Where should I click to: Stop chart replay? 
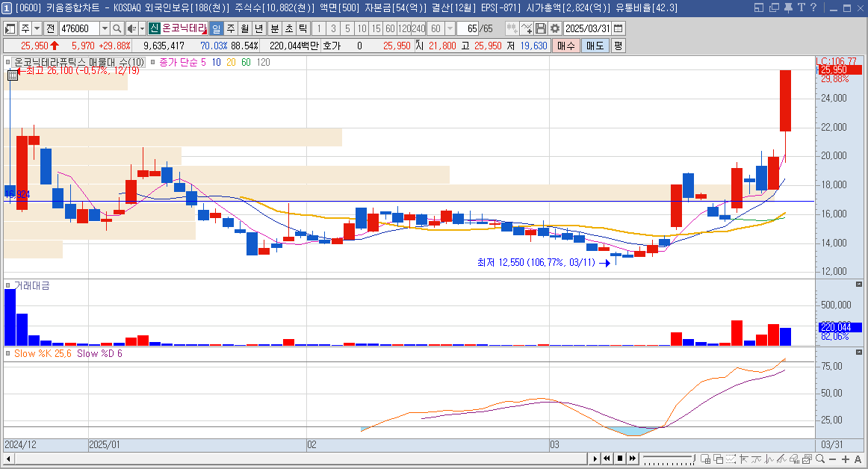tap(620, 459)
